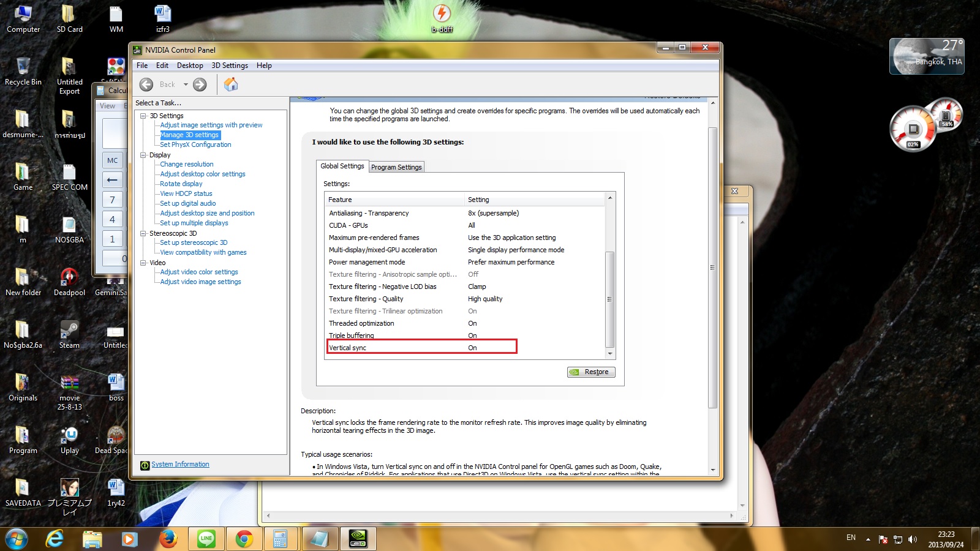The width and height of the screenshot is (980, 551).
Task: Open View compatibility with games task
Action: (203, 252)
